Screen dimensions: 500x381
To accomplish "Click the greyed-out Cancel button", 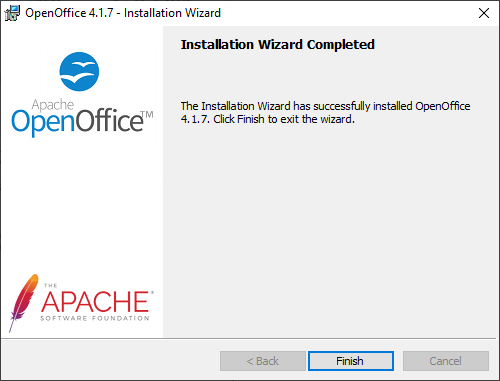I will point(446,361).
